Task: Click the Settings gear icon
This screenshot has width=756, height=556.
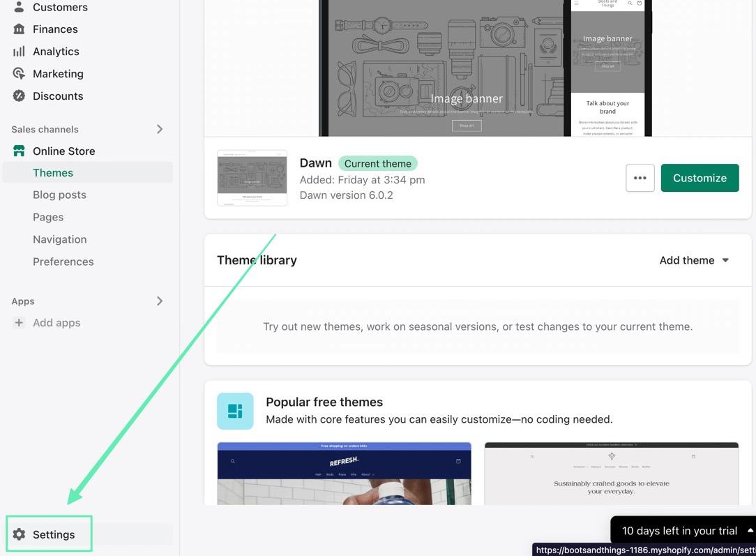Action: (19, 534)
